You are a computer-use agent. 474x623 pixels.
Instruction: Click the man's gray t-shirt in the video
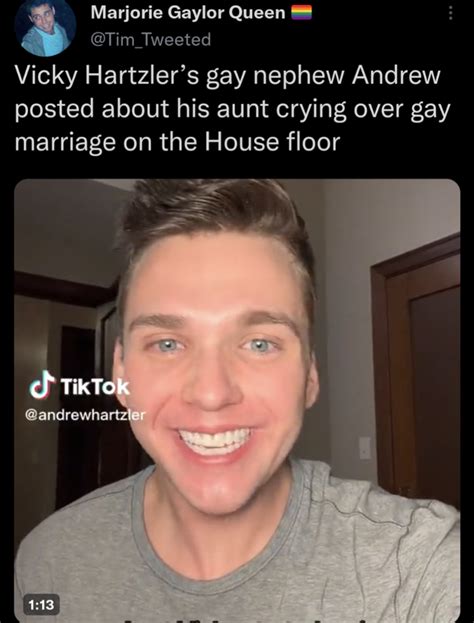[237, 550]
